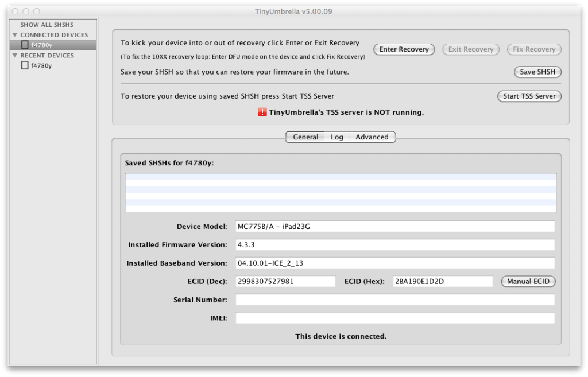Collapse the Connected Devices section

point(15,35)
